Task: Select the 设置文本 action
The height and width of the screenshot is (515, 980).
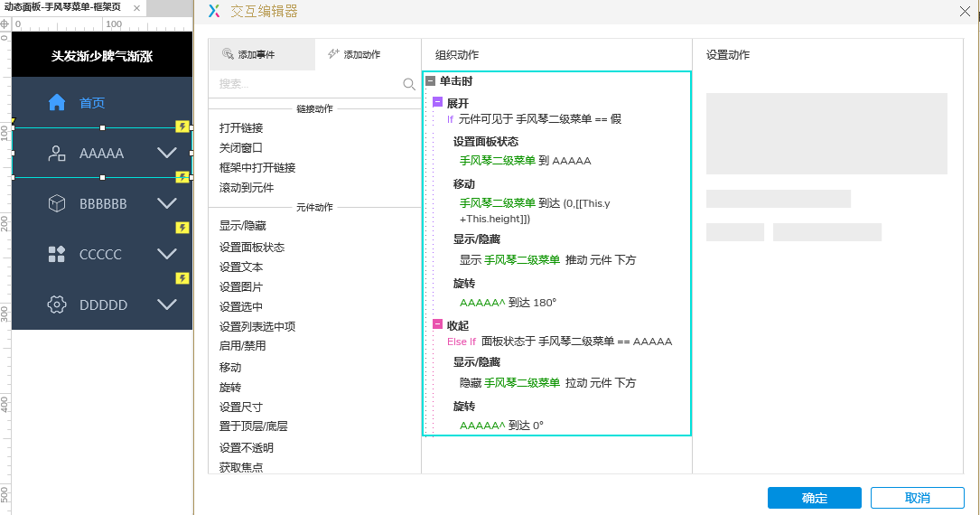Action: tap(241, 267)
